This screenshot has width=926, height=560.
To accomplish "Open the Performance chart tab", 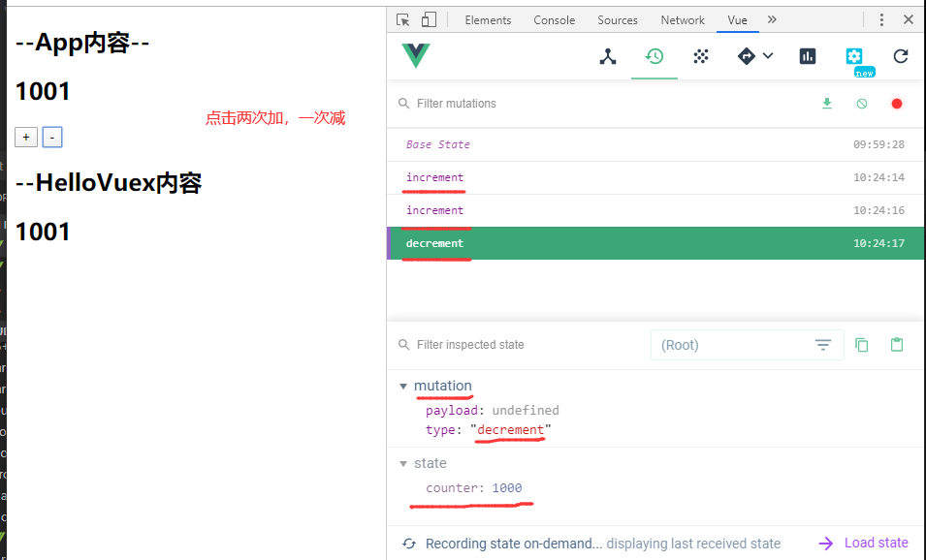I will point(808,56).
